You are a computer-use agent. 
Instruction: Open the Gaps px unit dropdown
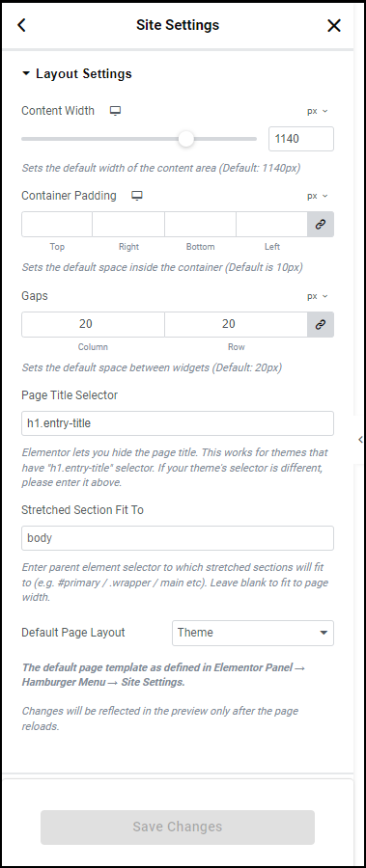tap(317, 296)
